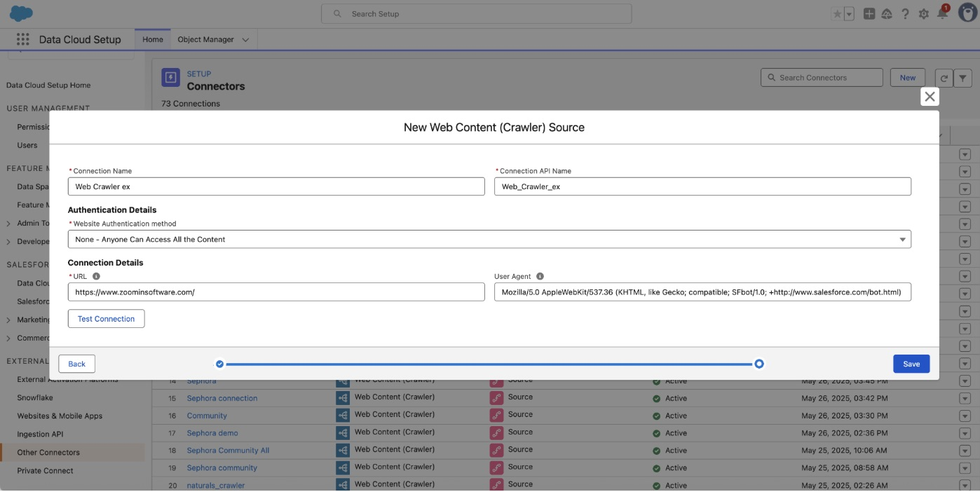Click the Active status icon in Sephora community row

(x=657, y=468)
